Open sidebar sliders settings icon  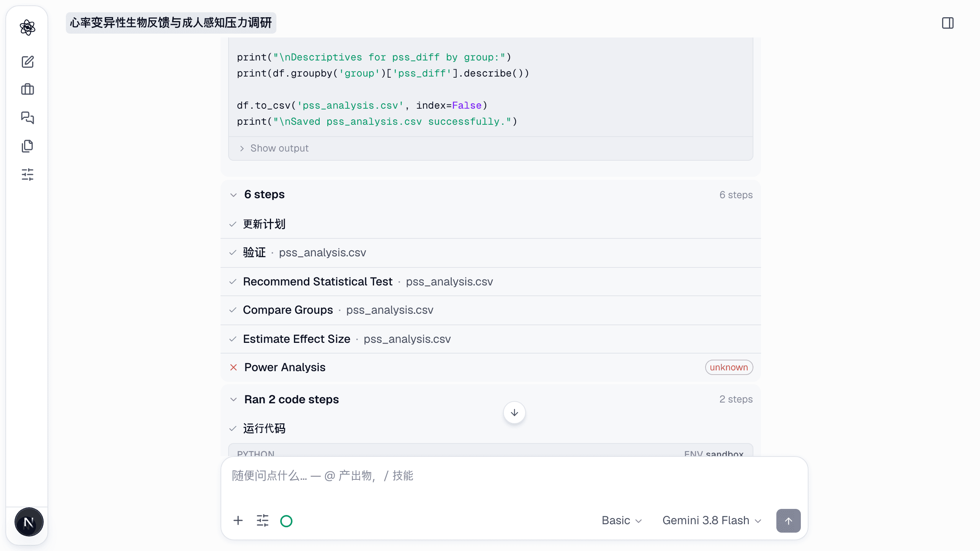tap(28, 174)
